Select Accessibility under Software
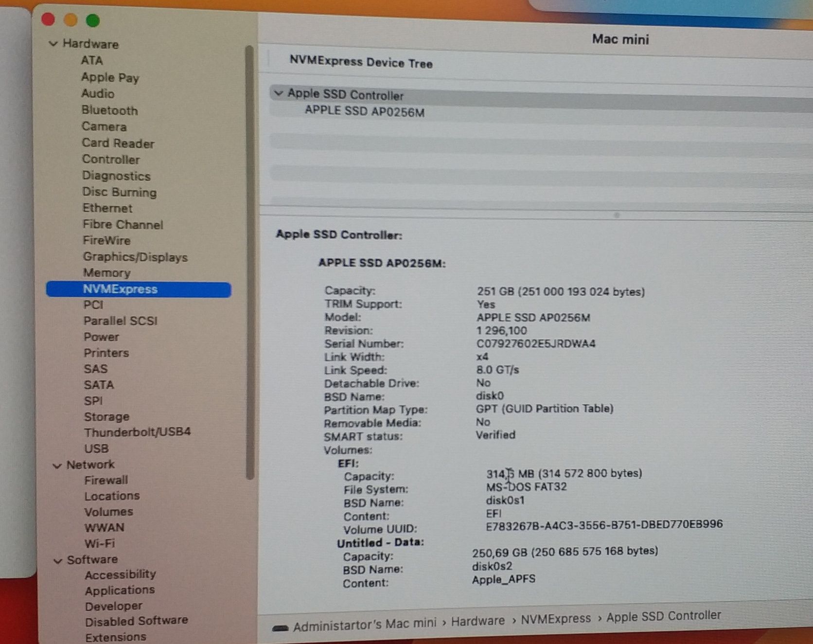Image resolution: width=813 pixels, height=644 pixels. [x=120, y=574]
